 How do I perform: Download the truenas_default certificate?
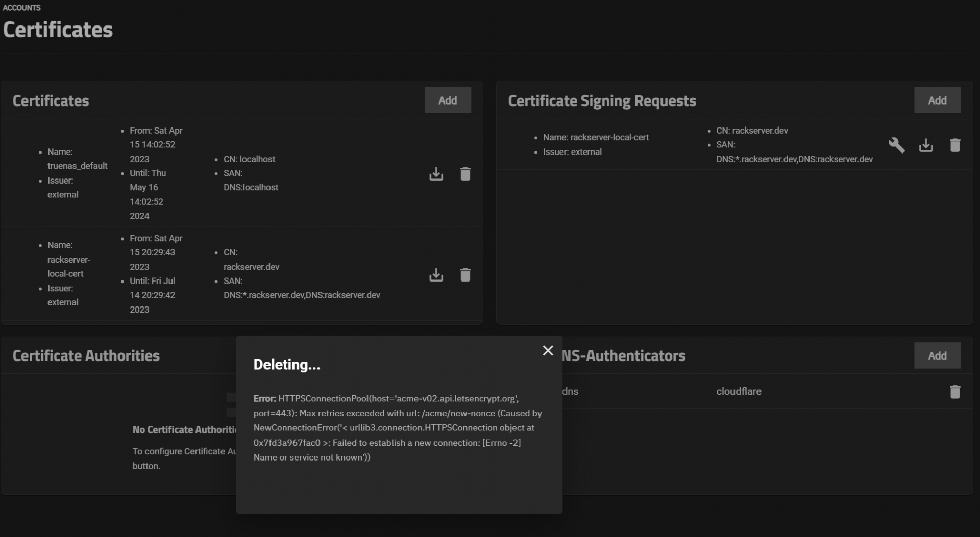pyautogui.click(x=436, y=174)
